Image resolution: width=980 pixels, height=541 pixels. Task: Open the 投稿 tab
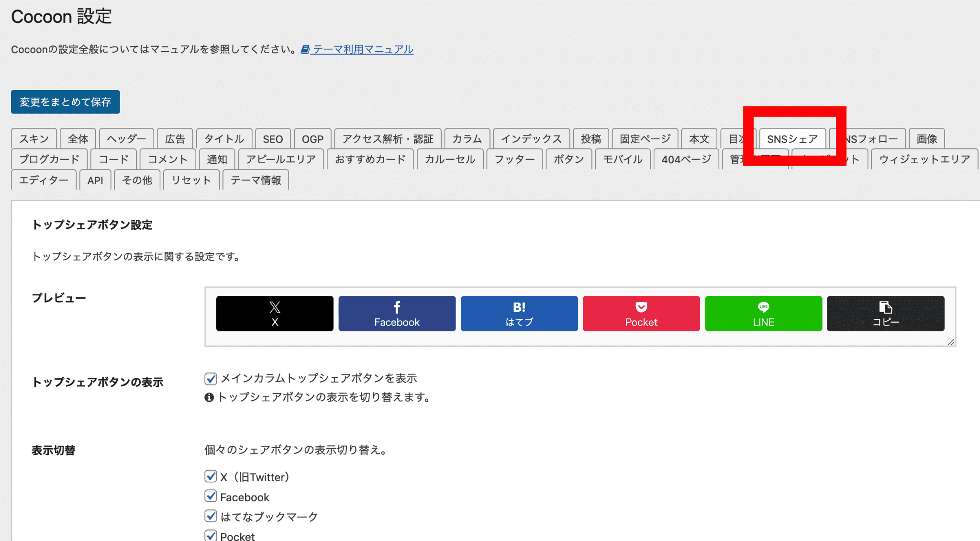pos(591,139)
